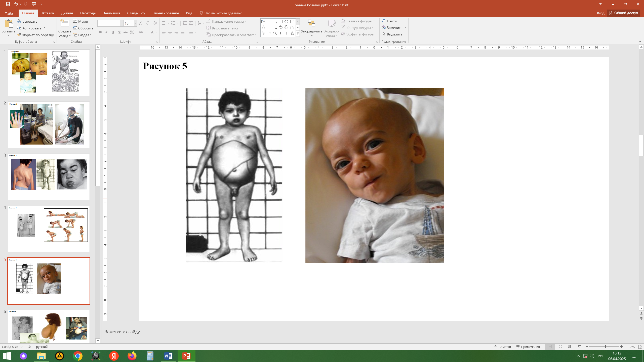Toggle the Notes (Заметки) pane
The height and width of the screenshot is (362, 644).
point(503,347)
